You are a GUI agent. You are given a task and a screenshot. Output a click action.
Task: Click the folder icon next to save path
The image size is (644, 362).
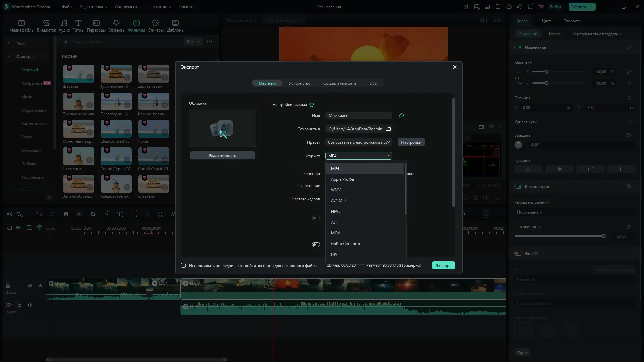pos(388,129)
